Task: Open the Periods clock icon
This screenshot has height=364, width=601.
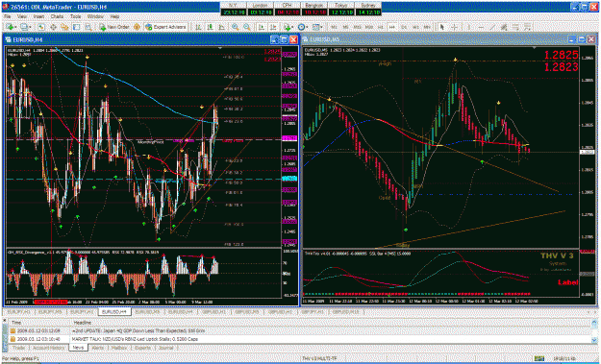Action: [x=302, y=27]
